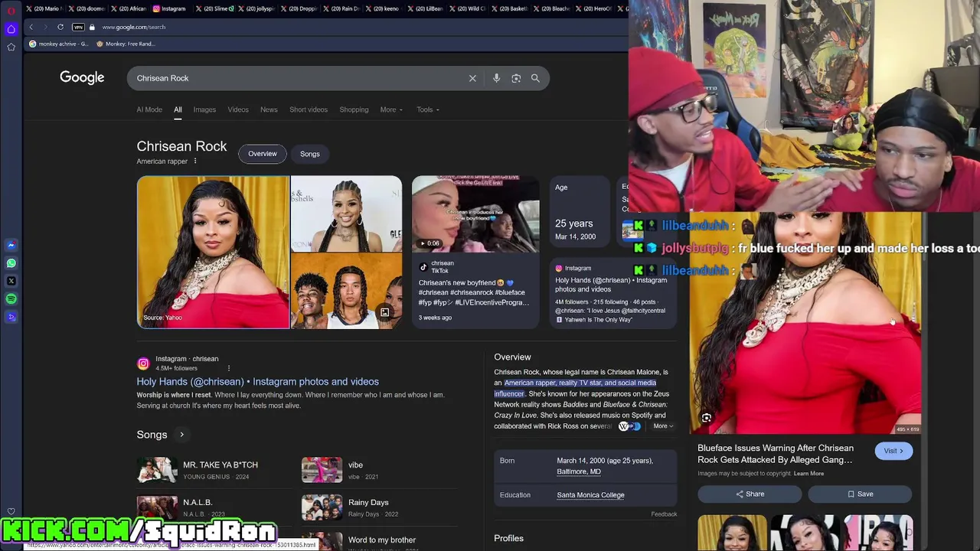Click lens search icon on preview image

[x=707, y=418]
